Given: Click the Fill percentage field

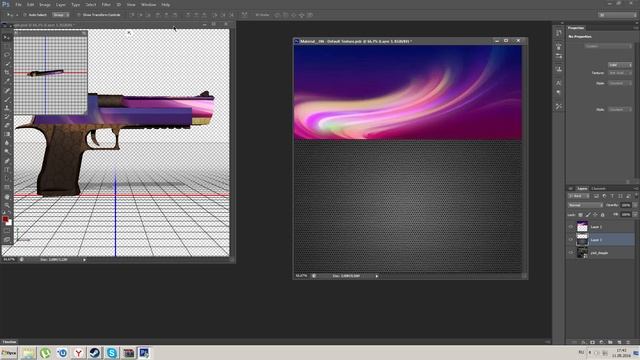Looking at the screenshot, I should tap(626, 215).
